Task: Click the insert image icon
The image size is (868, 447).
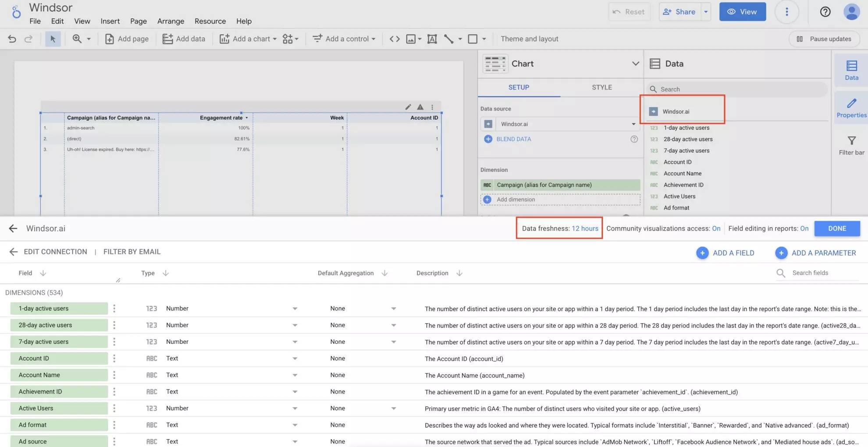Action: point(411,39)
